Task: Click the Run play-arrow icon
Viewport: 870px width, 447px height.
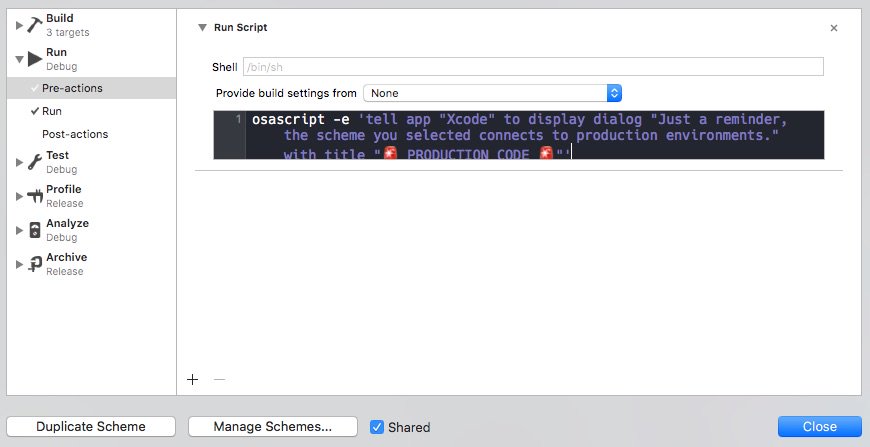Action: coord(35,59)
